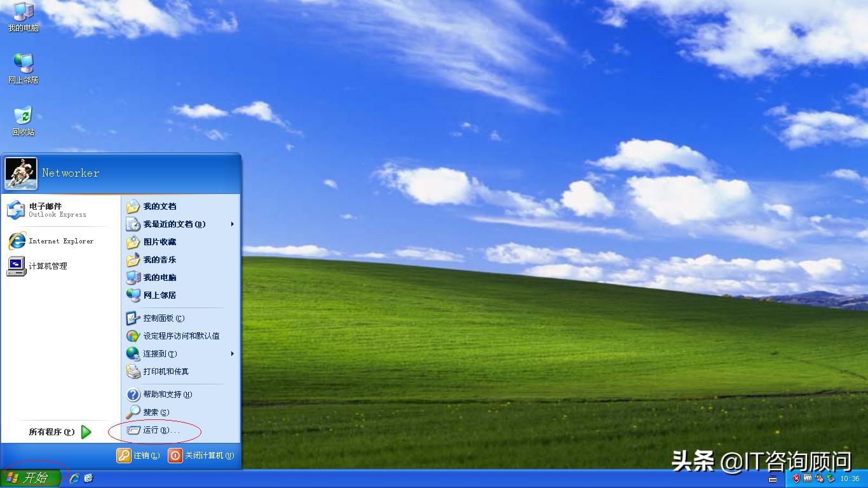The width and height of the screenshot is (868, 488).
Task: Expand the 连接到 (Connect To) submenu
Action: point(156,354)
